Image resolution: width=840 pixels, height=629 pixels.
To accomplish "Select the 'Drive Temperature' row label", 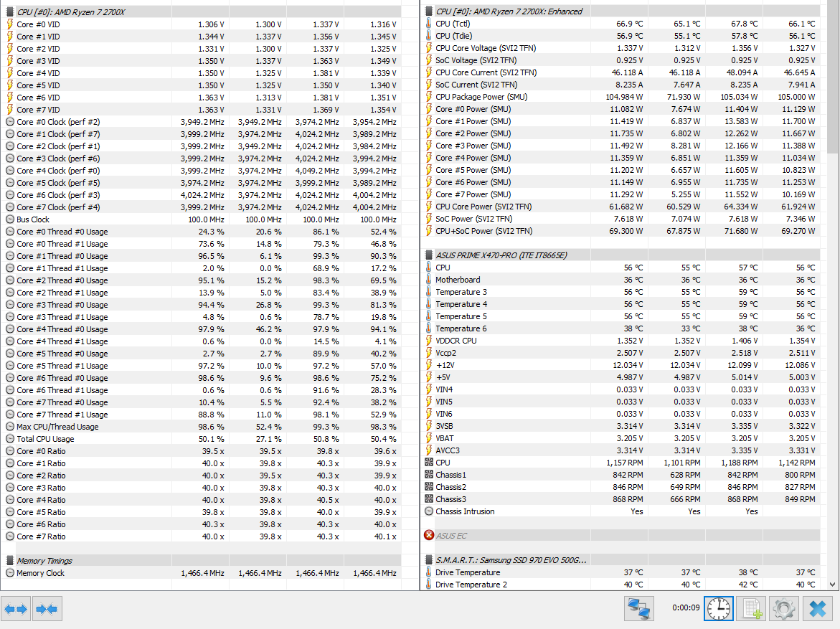I will click(468, 572).
